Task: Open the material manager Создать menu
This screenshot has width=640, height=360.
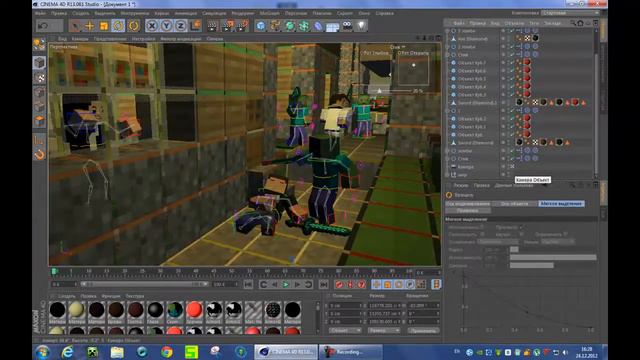Action: 67,296
